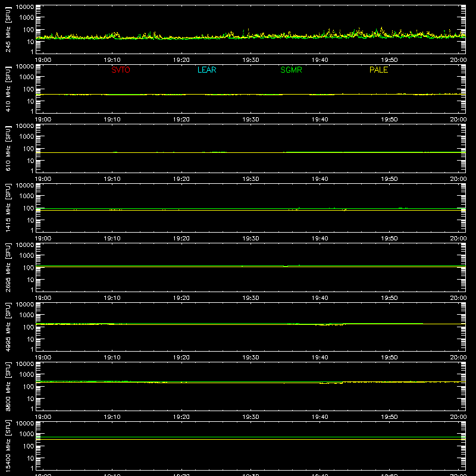Click 19:00 tick below the 2695 MHz plot
The width and height of the screenshot is (476, 476).
[43, 298]
